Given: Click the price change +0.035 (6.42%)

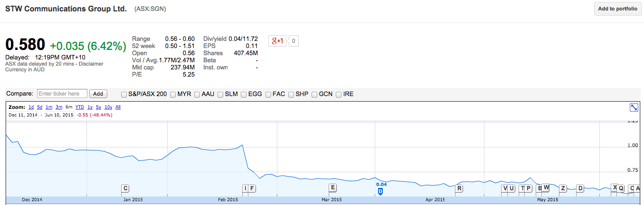Looking at the screenshot, I should coord(88,46).
